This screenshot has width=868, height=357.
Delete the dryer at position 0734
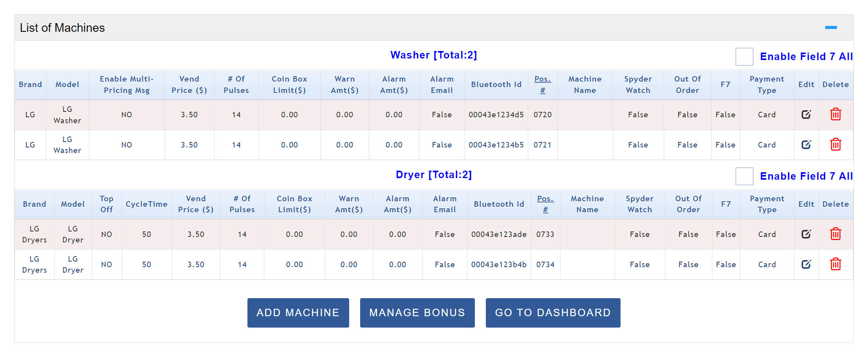835,264
